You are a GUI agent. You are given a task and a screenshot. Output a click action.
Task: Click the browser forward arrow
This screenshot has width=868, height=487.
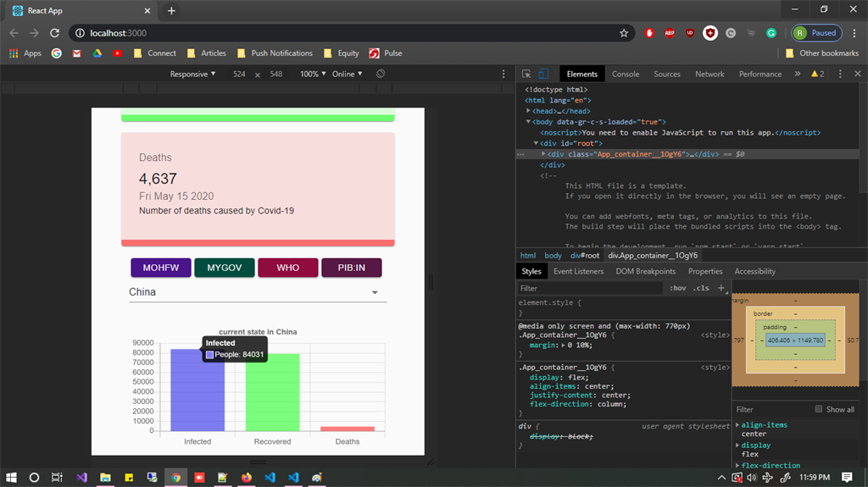click(34, 33)
